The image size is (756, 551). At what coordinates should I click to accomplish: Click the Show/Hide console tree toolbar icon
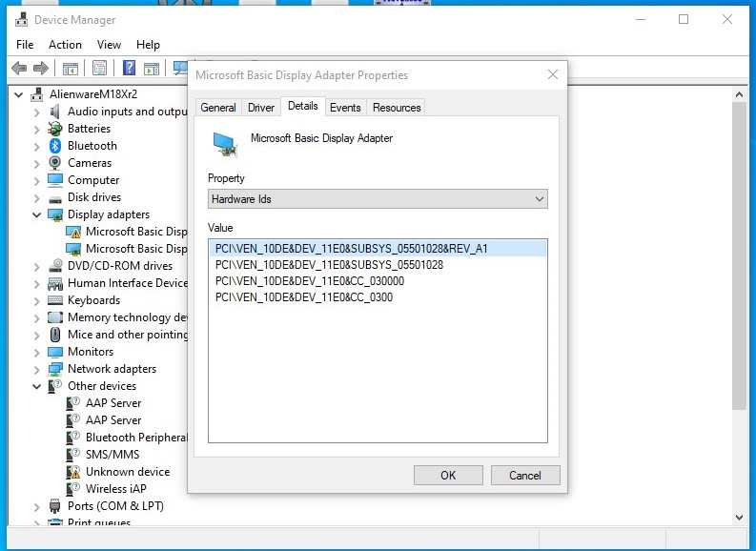pos(71,68)
